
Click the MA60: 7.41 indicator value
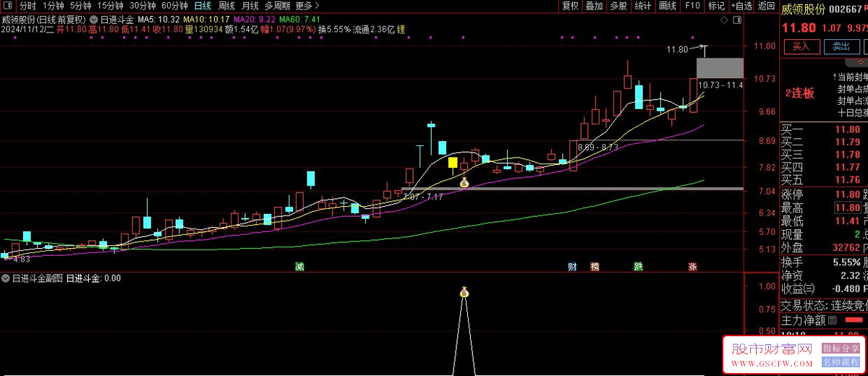click(299, 19)
